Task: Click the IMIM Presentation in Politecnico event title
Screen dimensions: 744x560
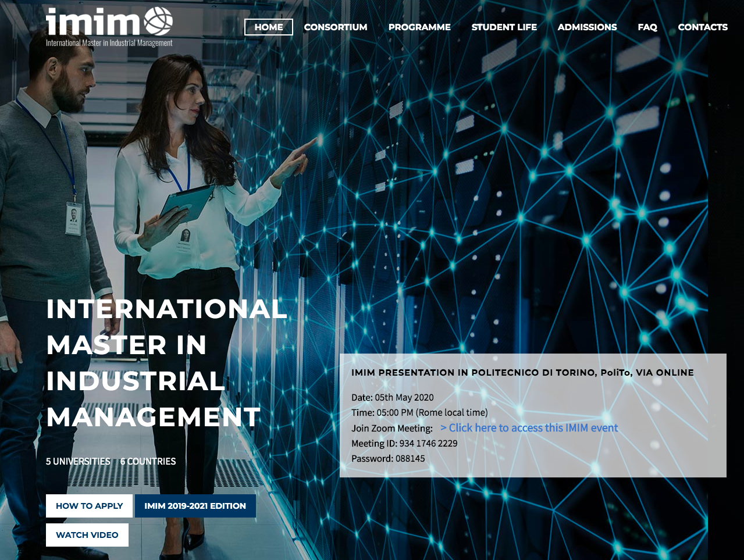Action: point(522,373)
